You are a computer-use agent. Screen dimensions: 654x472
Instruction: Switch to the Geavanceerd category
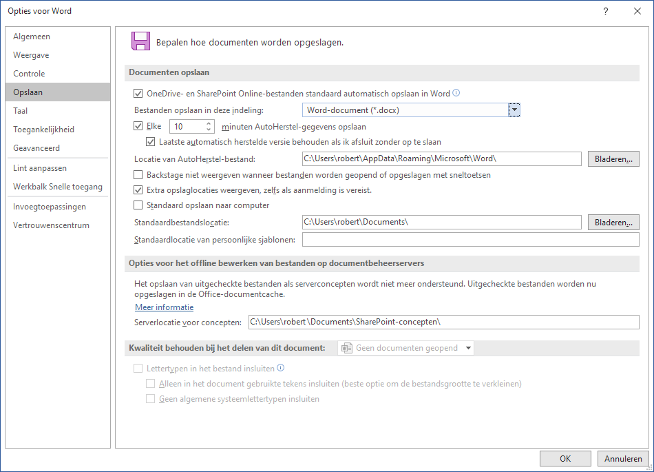pos(37,147)
